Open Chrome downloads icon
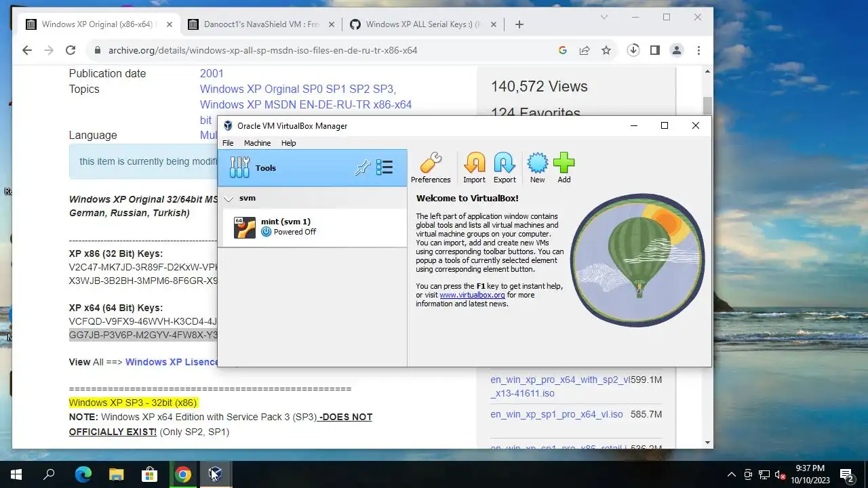The width and height of the screenshot is (868, 488). point(633,50)
